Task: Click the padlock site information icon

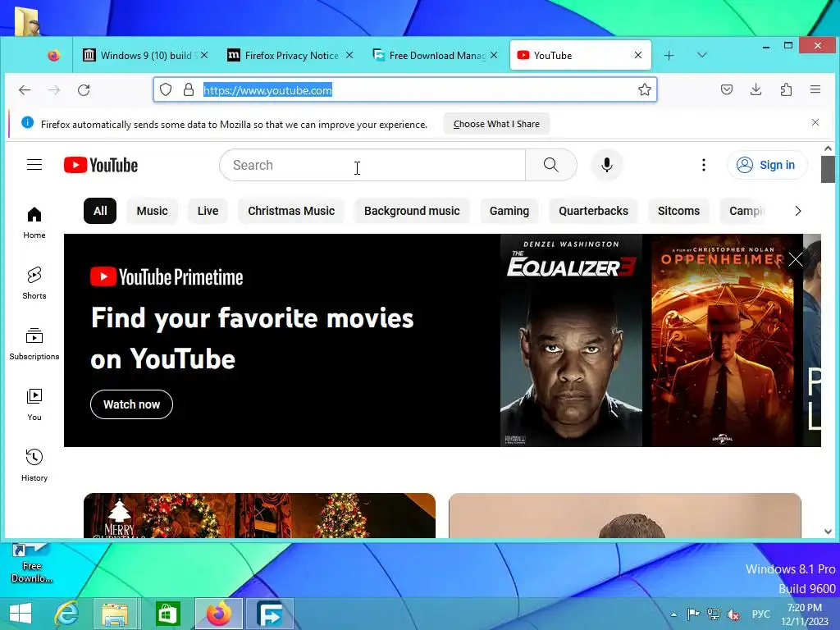Action: tap(189, 89)
